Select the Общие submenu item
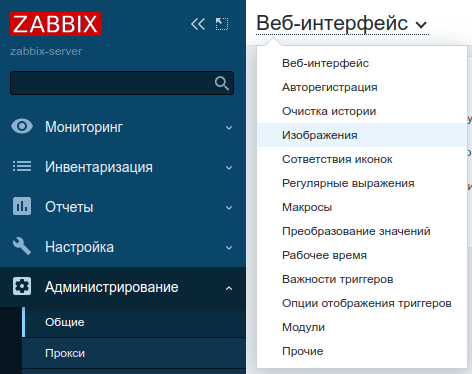The image size is (472, 374). (134, 322)
